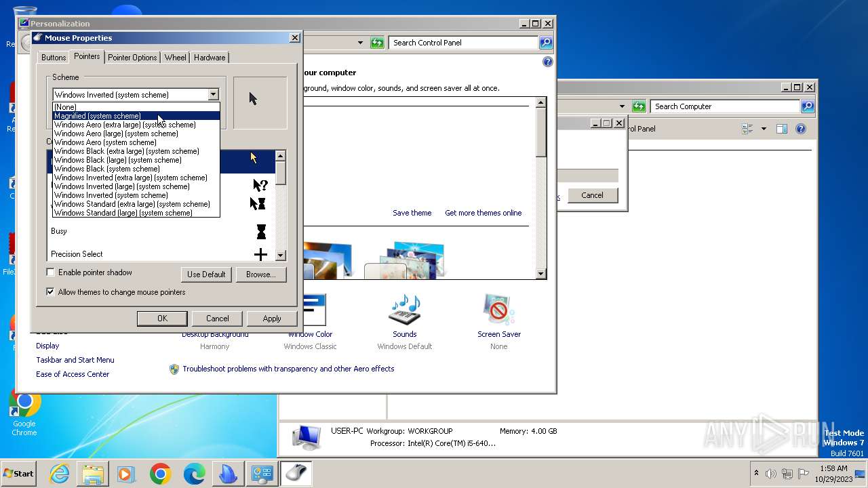Click the Browse... button
Screen dimensions: 868x488
point(261,274)
